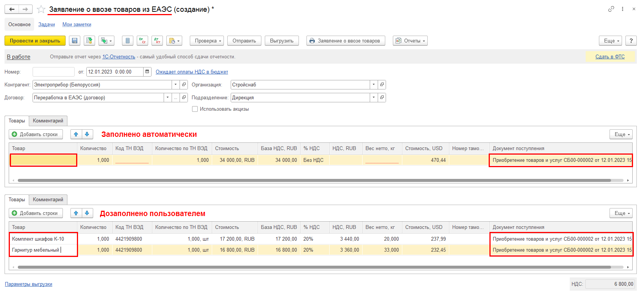Click the save document floppy disk icon

[75, 41]
